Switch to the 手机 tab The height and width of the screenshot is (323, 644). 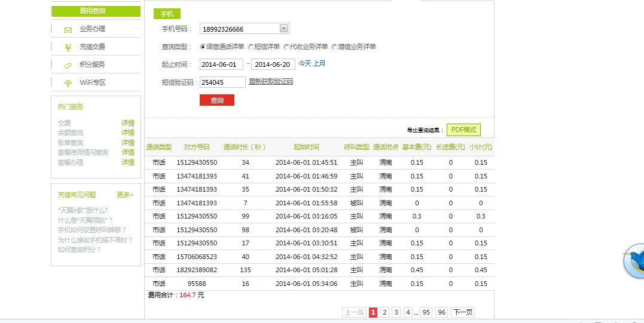[x=167, y=14]
